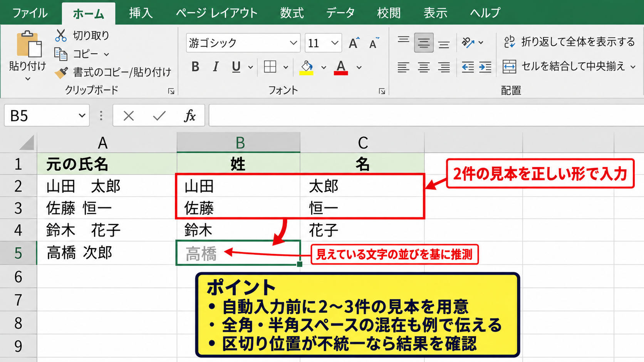Apply borders with the border grid icon
644x362 pixels.
(270, 67)
